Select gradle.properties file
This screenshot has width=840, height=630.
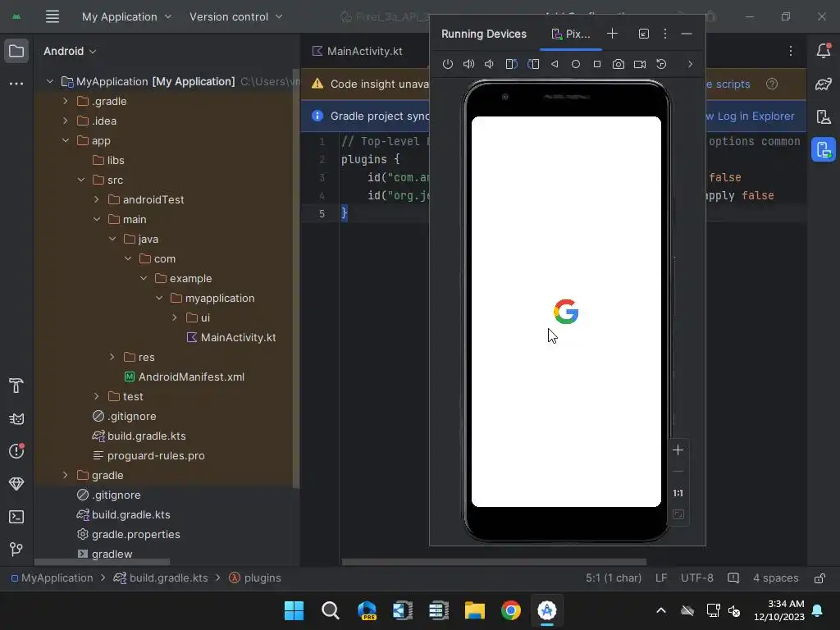point(129,535)
